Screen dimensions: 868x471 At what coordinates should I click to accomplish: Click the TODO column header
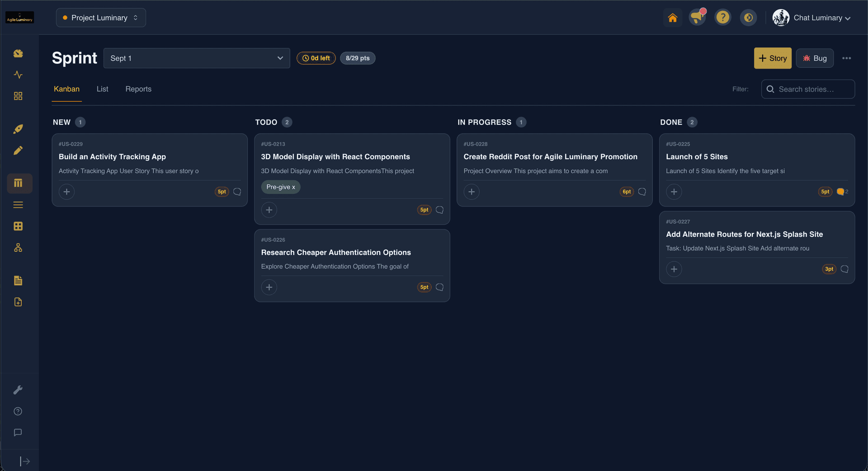pyautogui.click(x=266, y=122)
